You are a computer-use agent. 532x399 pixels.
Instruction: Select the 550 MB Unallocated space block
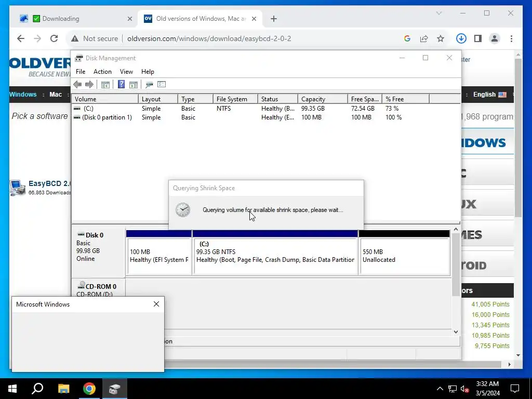[404, 252]
